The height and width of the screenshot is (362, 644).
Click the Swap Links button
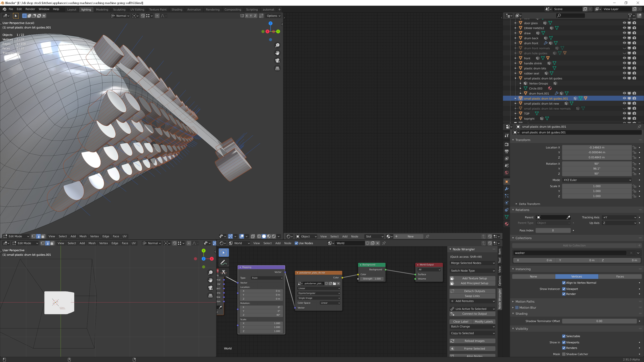[472, 296]
